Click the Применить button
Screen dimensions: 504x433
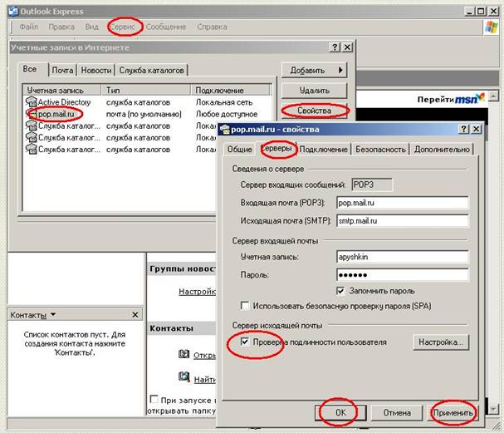453,412
